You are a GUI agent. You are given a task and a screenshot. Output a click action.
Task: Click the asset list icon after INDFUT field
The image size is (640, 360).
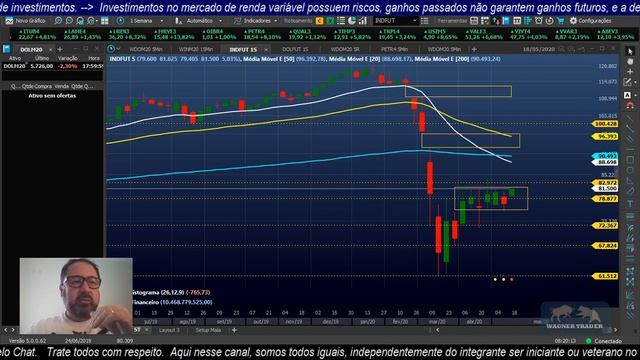[x=424, y=20]
